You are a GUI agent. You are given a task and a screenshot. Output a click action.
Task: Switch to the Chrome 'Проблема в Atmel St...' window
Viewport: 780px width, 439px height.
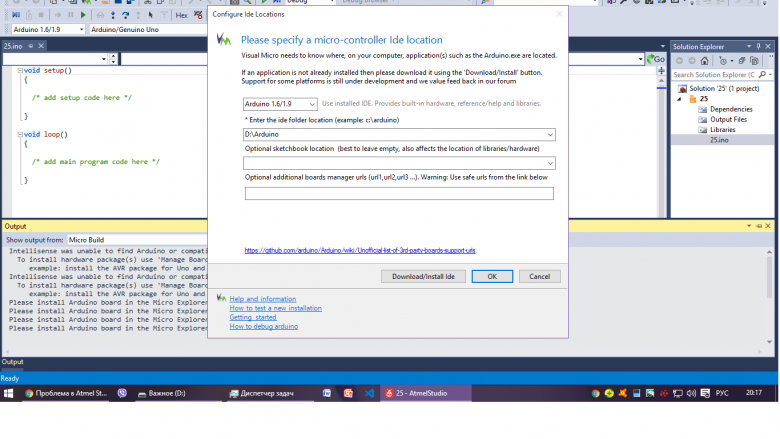66,393
